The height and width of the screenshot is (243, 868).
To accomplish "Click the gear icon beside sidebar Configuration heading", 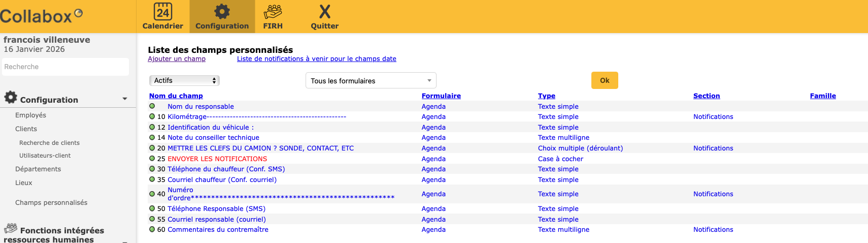I will (11, 97).
